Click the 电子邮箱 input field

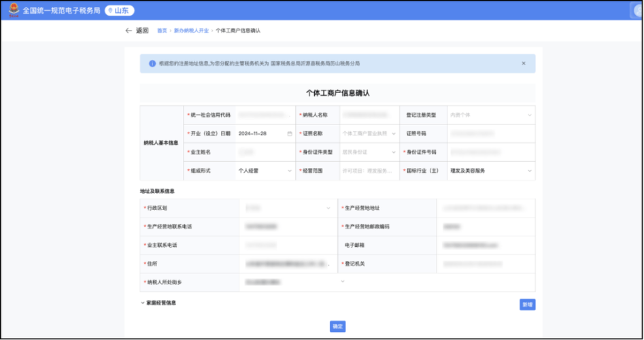click(x=486, y=245)
